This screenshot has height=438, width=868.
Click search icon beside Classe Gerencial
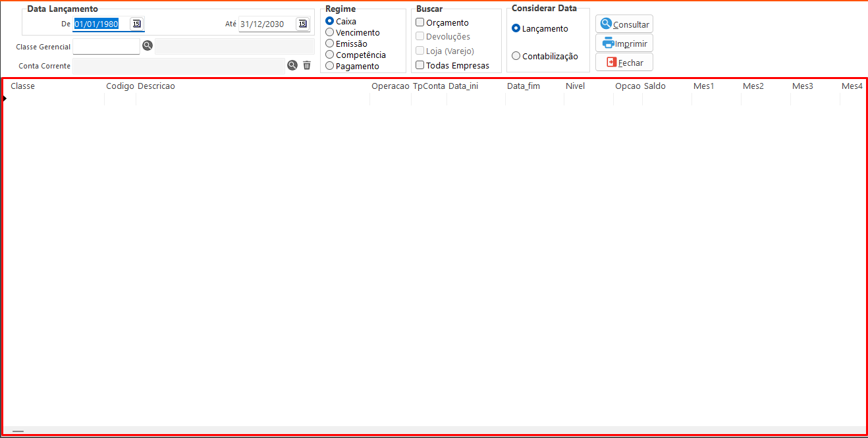tap(148, 45)
